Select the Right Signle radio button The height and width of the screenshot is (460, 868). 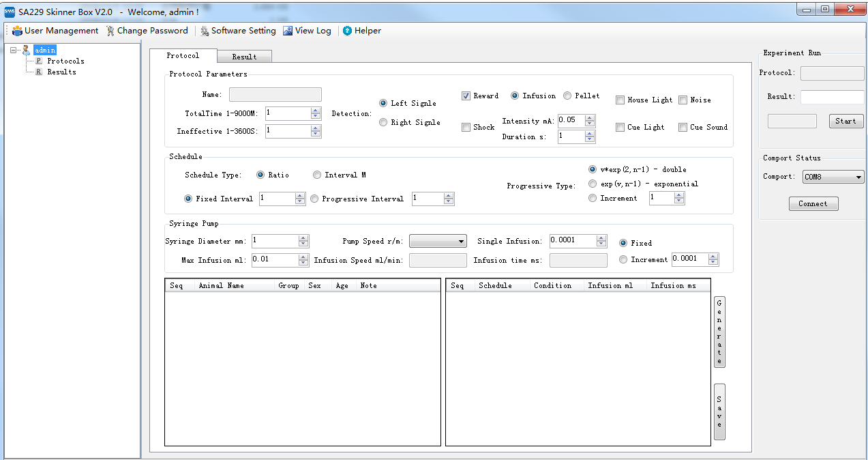tap(383, 122)
